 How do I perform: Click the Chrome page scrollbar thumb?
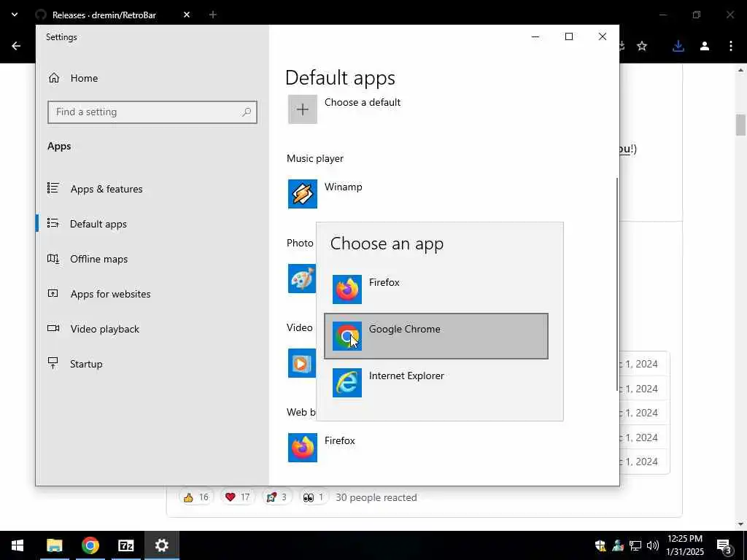pos(740,125)
